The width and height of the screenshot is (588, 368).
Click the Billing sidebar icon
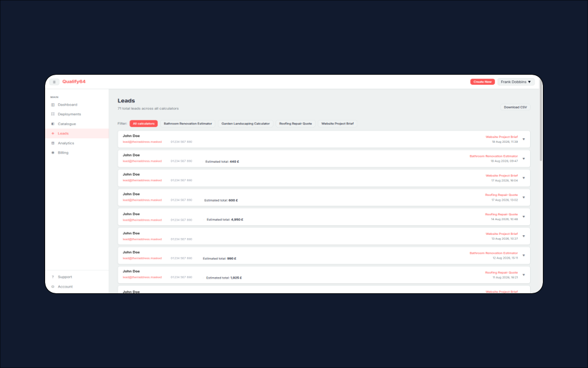coord(53,153)
